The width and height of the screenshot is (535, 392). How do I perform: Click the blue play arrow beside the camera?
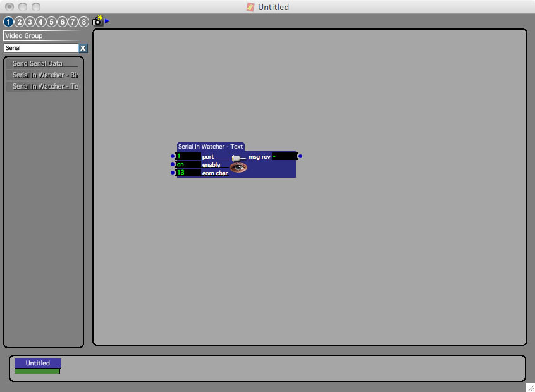tap(108, 21)
